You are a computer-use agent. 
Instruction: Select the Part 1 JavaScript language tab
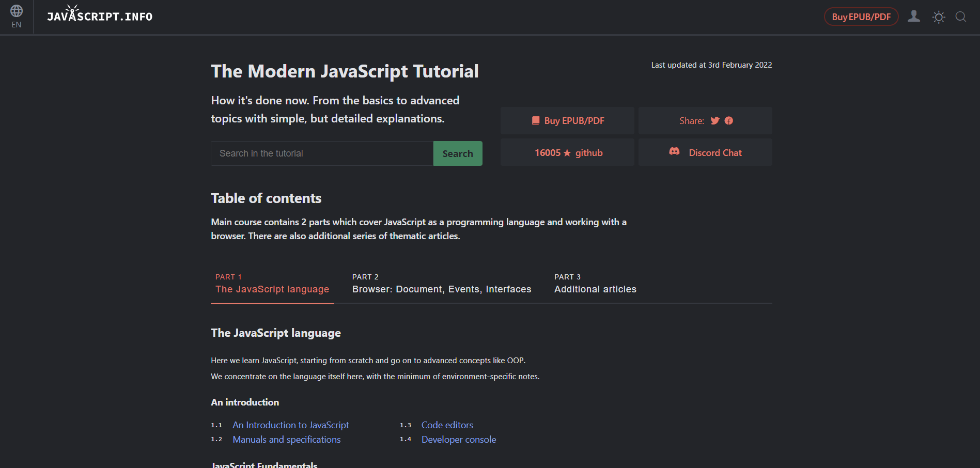click(x=272, y=284)
